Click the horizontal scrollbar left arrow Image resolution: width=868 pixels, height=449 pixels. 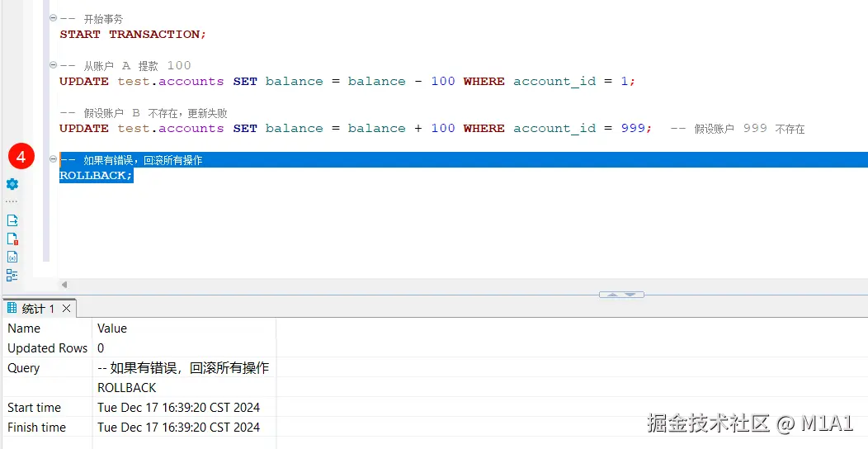(64, 285)
